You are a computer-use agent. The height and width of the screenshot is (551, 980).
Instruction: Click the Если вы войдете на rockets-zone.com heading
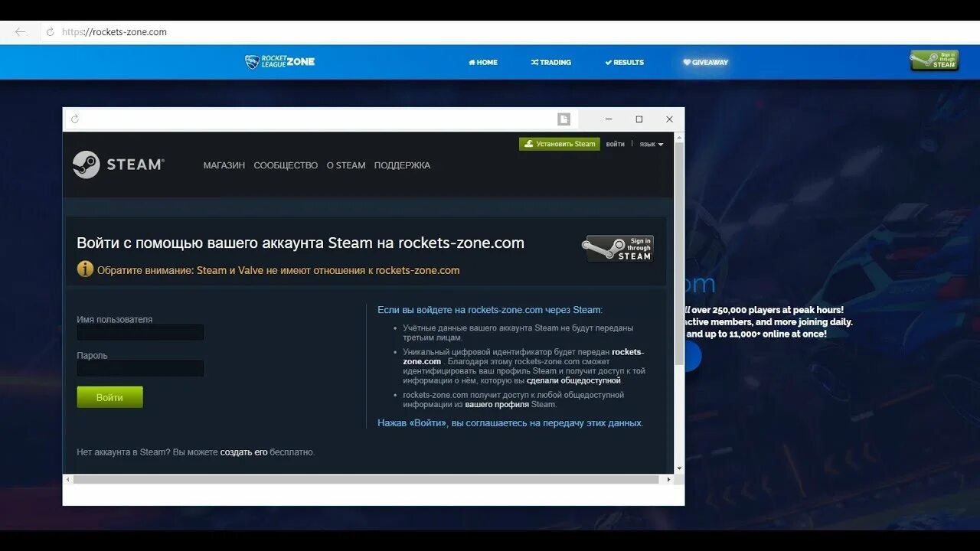point(490,310)
